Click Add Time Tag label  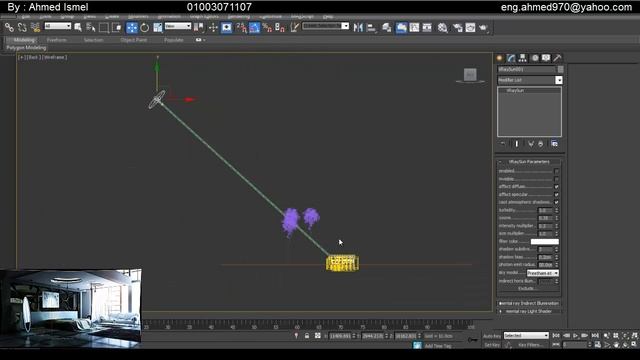438,346
